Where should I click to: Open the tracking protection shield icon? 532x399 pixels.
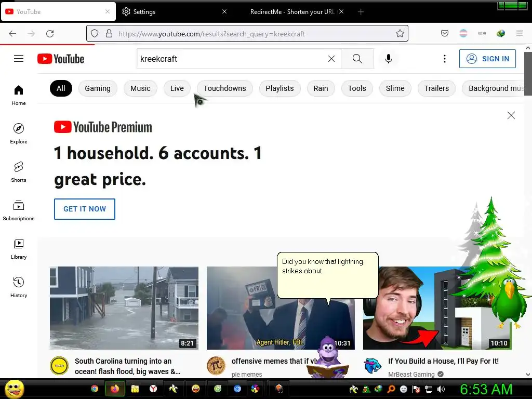click(x=95, y=34)
